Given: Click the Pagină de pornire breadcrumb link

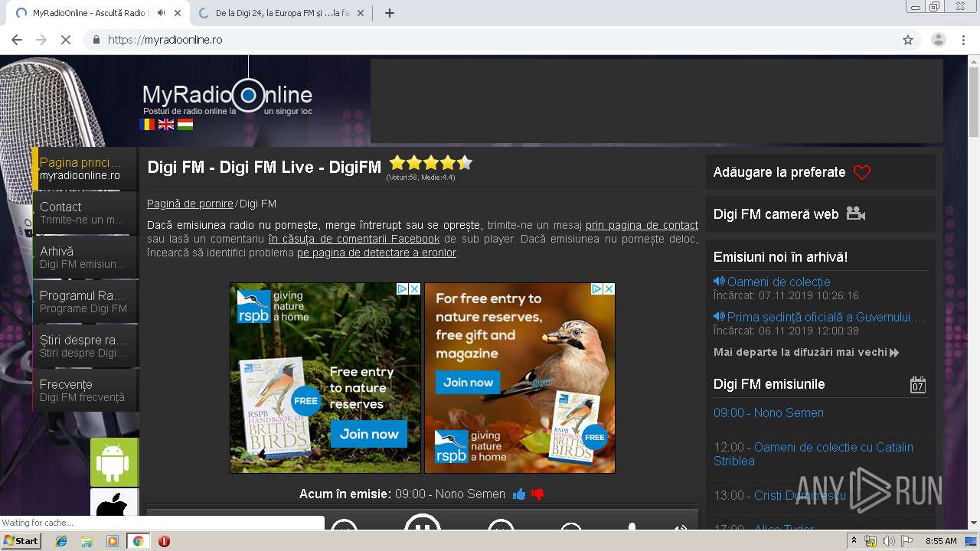Looking at the screenshot, I should (190, 204).
